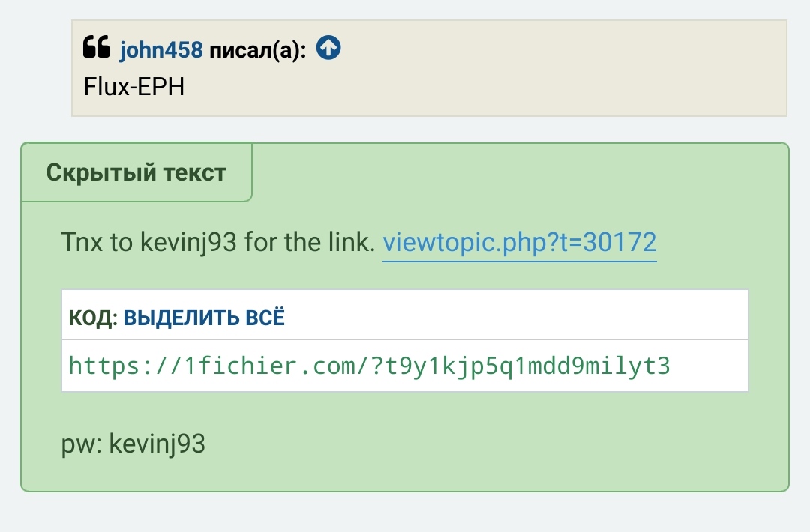The height and width of the screenshot is (532, 810).
Task: Click the quotation mark icon in quote header
Action: [x=97, y=49]
